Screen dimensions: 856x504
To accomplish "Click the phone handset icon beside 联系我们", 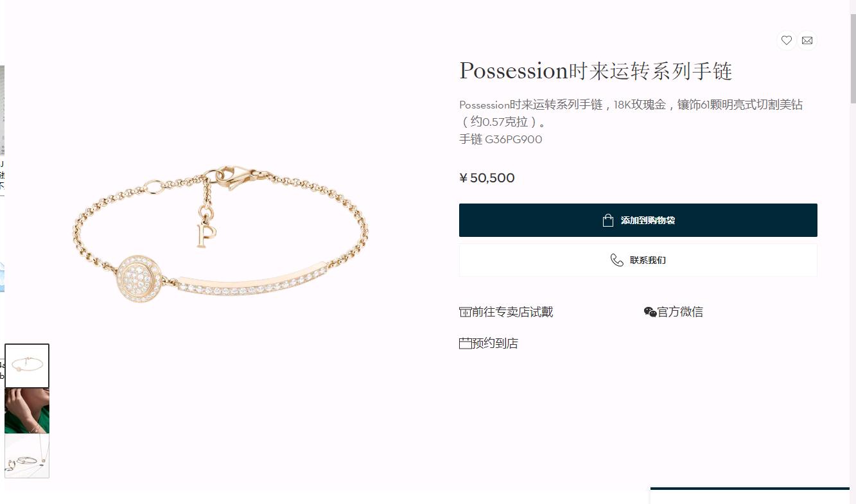I will click(x=617, y=260).
